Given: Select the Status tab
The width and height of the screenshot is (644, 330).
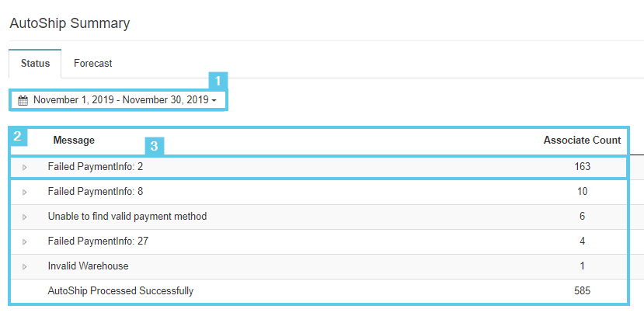Looking at the screenshot, I should [35, 63].
